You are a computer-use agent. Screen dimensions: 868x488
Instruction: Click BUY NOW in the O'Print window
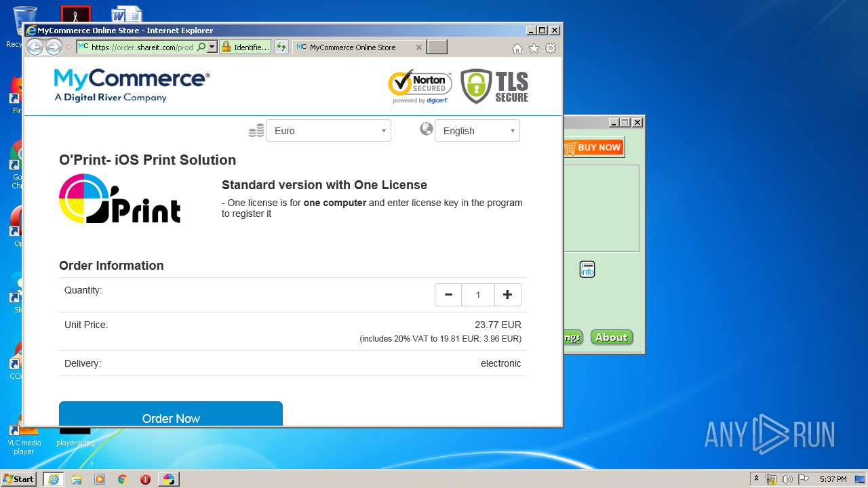[593, 147]
